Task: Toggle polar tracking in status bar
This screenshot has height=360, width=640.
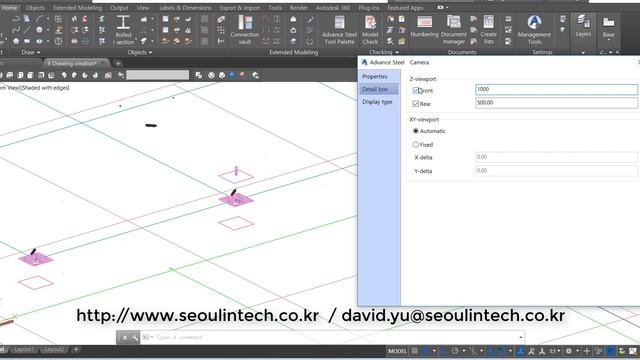Action: click(455, 351)
